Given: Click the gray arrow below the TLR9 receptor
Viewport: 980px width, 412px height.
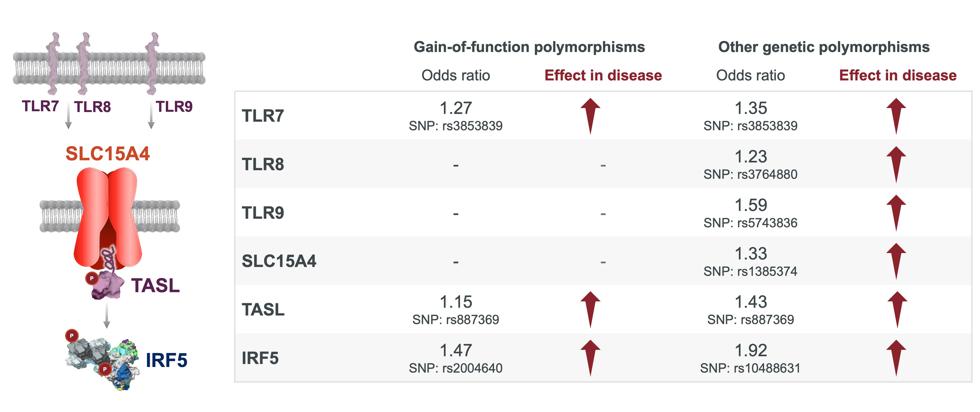Looking at the screenshot, I should pyautogui.click(x=151, y=116).
